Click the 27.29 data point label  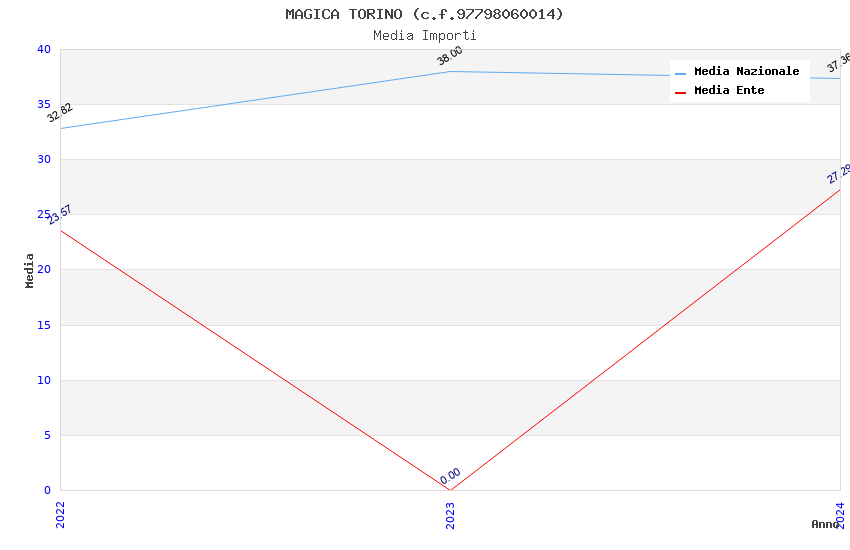click(838, 173)
